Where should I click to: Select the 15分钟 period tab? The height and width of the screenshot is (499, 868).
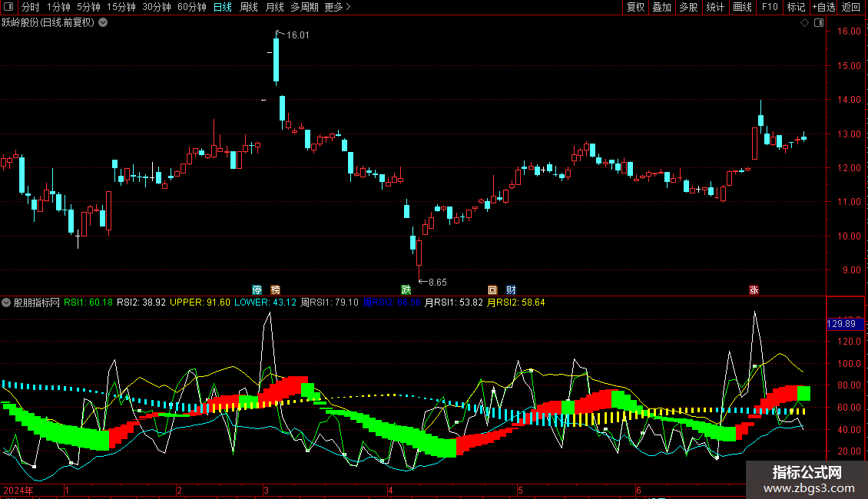coord(121,7)
